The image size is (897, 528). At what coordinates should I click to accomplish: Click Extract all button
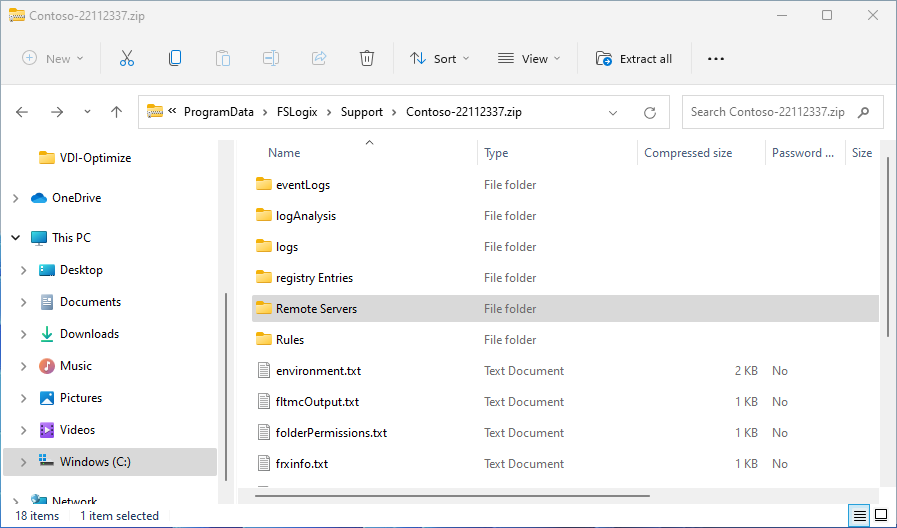(x=634, y=58)
